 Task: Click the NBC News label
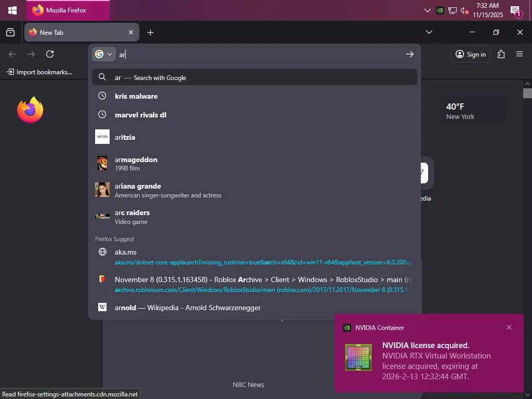pyautogui.click(x=248, y=385)
